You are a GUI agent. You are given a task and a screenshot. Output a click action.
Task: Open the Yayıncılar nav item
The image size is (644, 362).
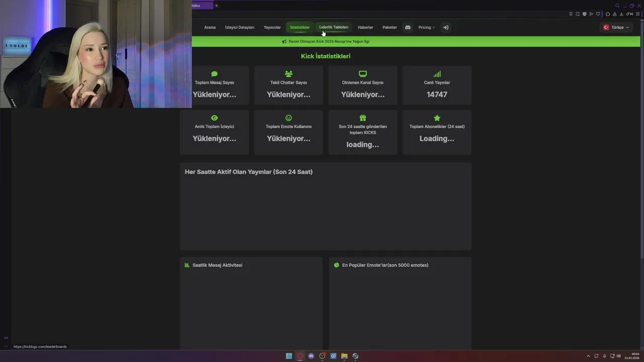click(272, 27)
